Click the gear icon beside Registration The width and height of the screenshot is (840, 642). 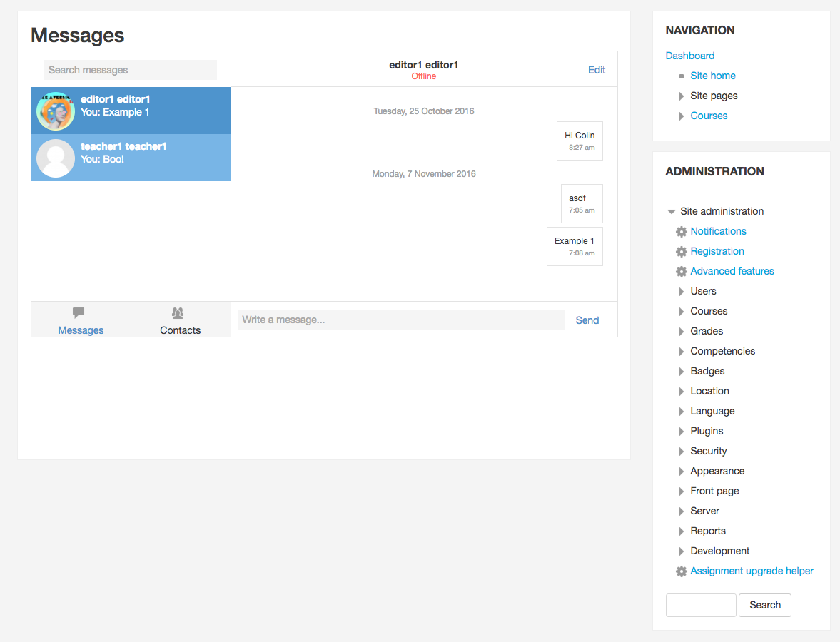click(x=681, y=252)
